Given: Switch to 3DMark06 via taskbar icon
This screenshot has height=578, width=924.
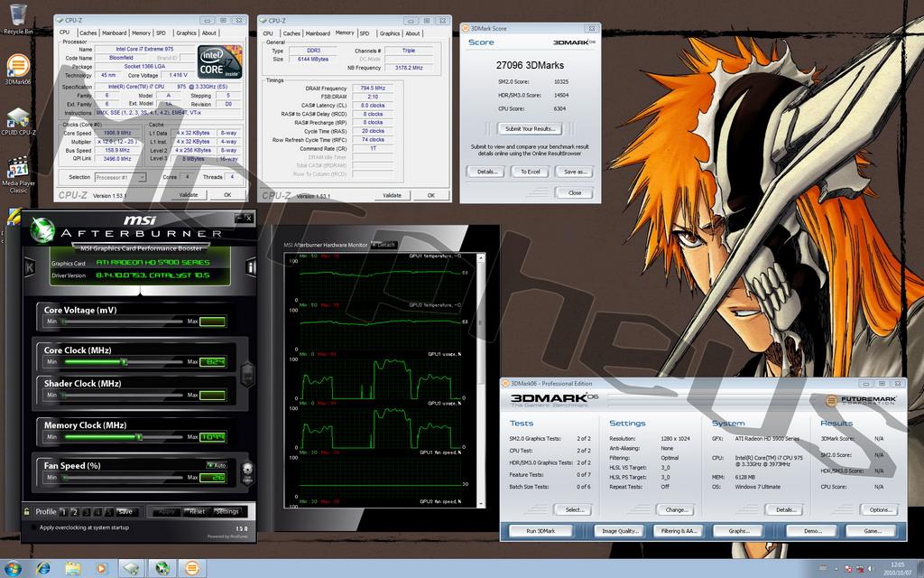Looking at the screenshot, I should pos(192,569).
